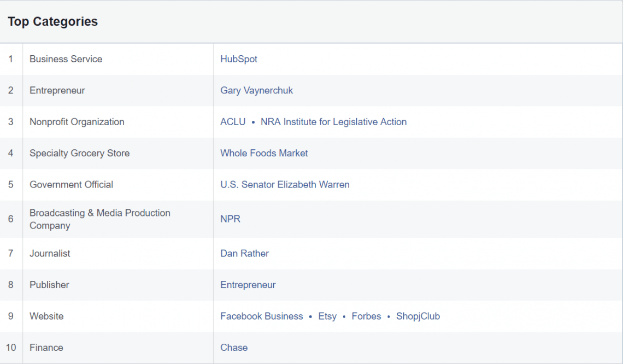Click the Dan Rather link
The image size is (623, 364).
click(244, 253)
